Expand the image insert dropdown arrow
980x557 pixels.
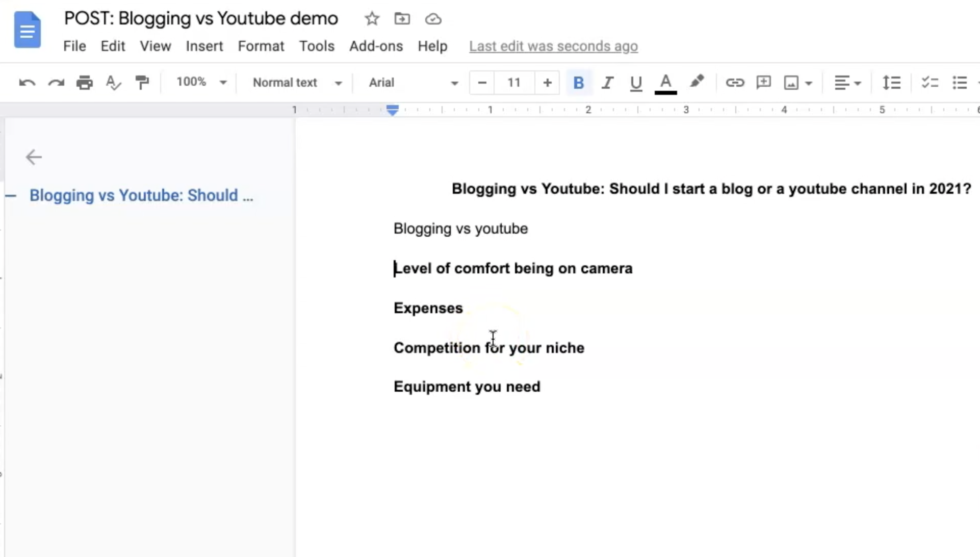click(x=809, y=83)
